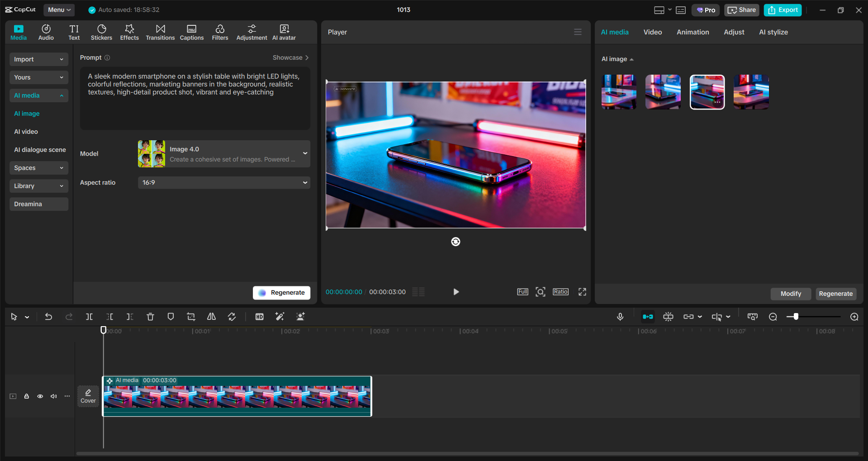Open the voiceover microphone recorder

click(620, 317)
